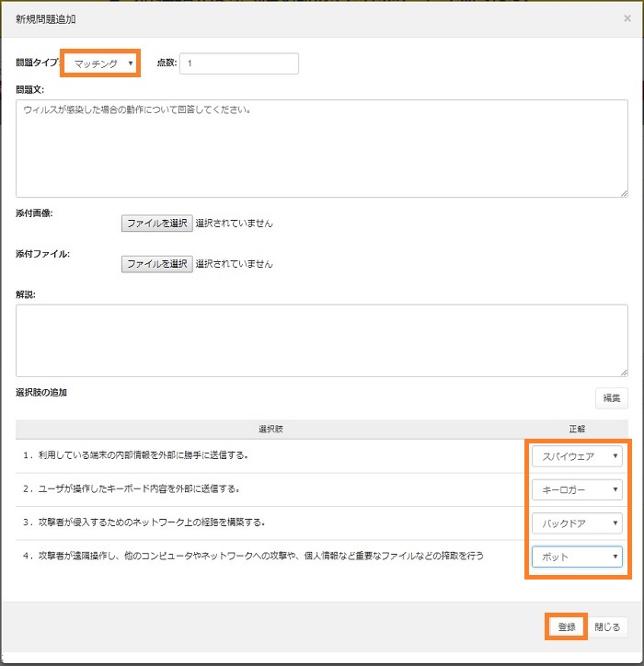Open the 問題タイプ dropdown showing マッチング
This screenshot has height=666, width=644.
[x=102, y=63]
